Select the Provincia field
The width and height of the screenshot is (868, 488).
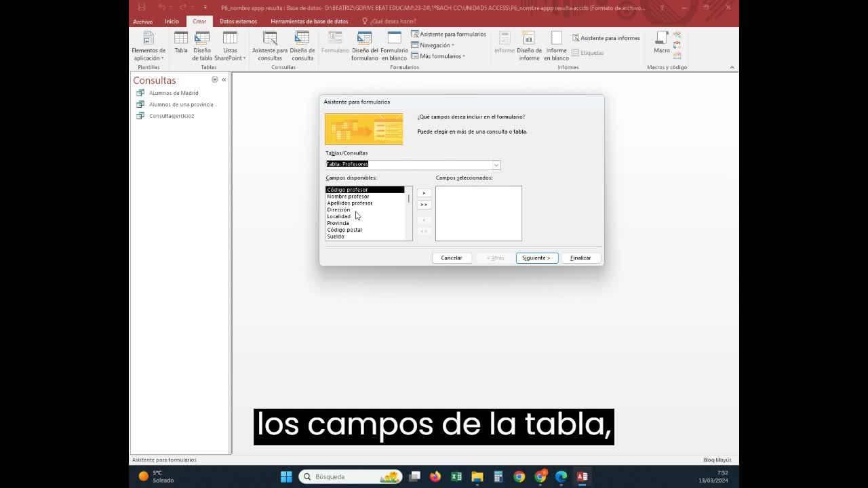[365, 223]
